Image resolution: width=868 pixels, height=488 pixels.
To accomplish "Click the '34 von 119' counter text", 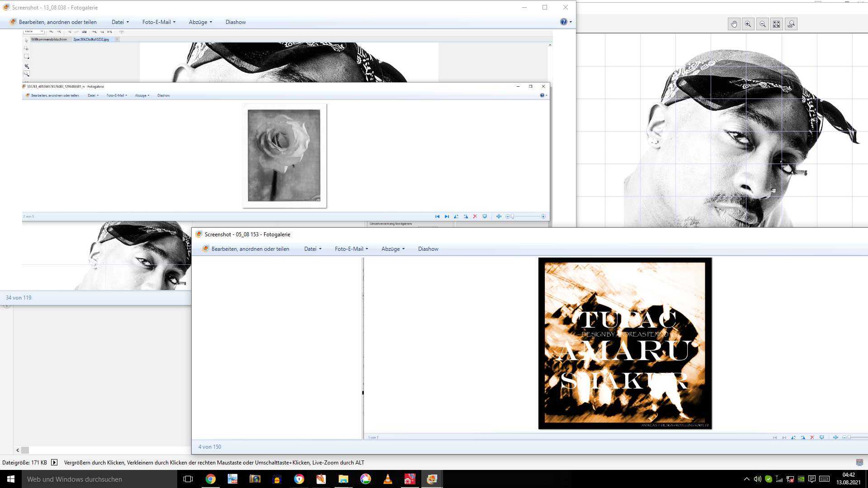I will click(x=19, y=298).
